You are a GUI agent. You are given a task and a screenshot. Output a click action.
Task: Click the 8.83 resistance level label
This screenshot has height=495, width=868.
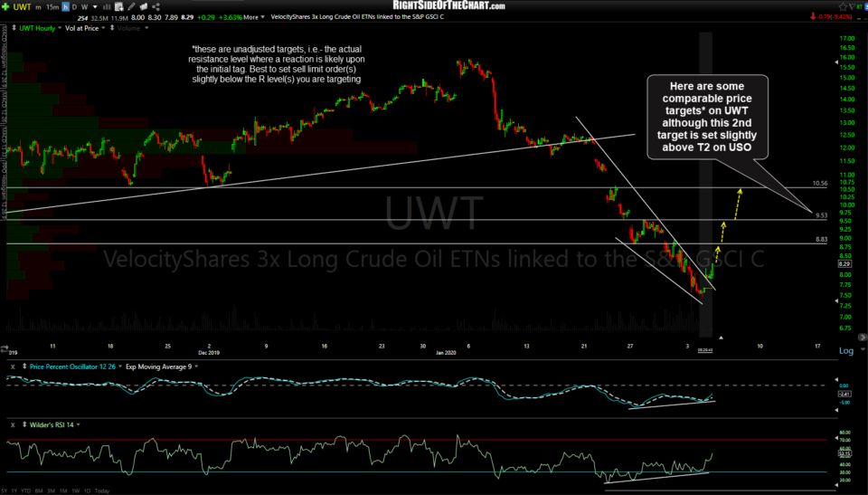pos(822,240)
